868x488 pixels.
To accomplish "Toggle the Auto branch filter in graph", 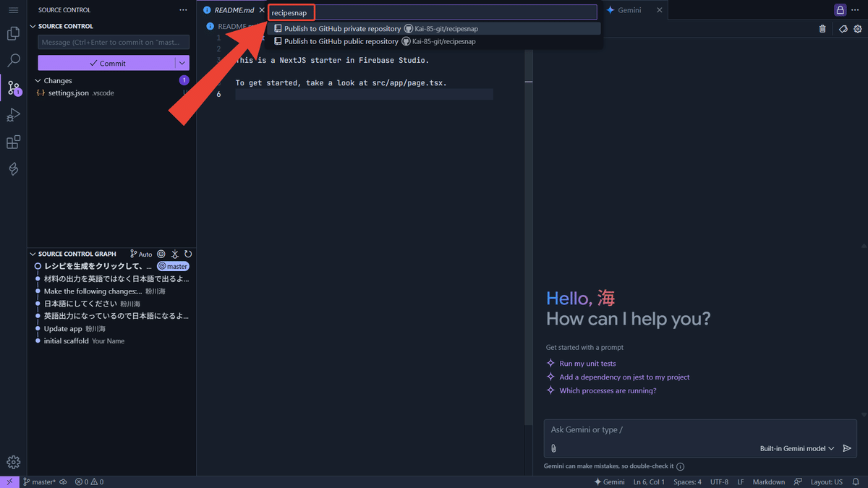I will (x=141, y=254).
